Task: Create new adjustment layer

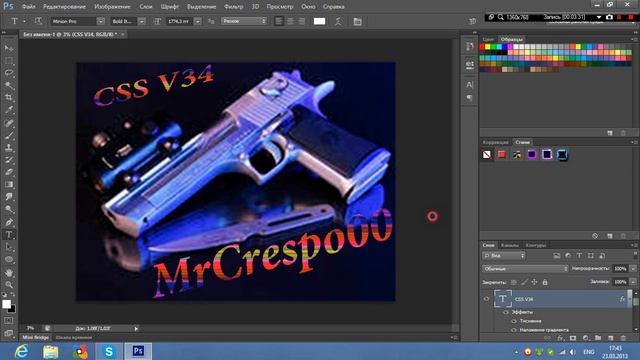Action: pos(586,338)
